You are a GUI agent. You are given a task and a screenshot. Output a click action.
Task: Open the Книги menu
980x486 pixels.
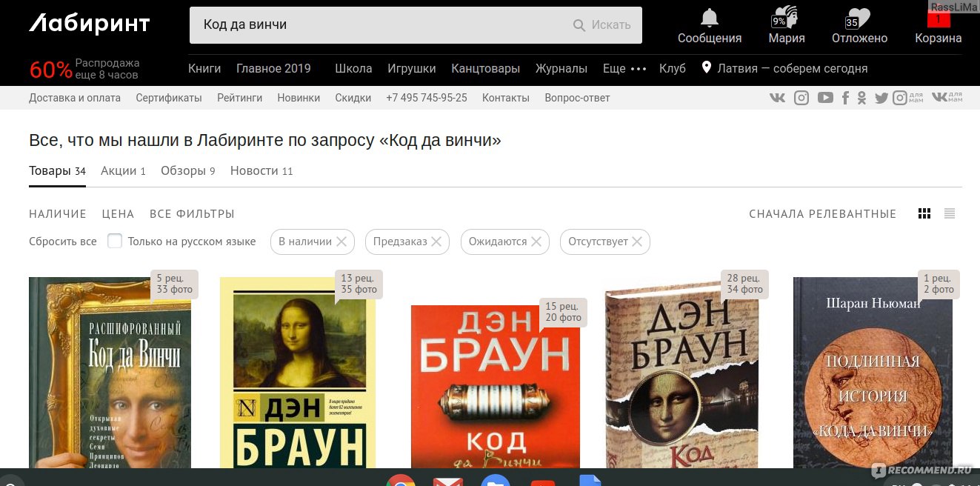pyautogui.click(x=204, y=68)
